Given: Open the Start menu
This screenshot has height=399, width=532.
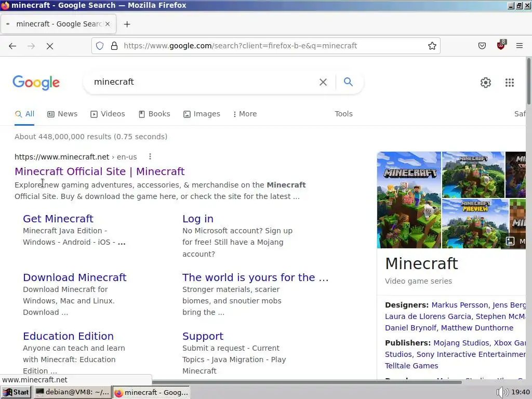Looking at the screenshot, I should point(16,392).
